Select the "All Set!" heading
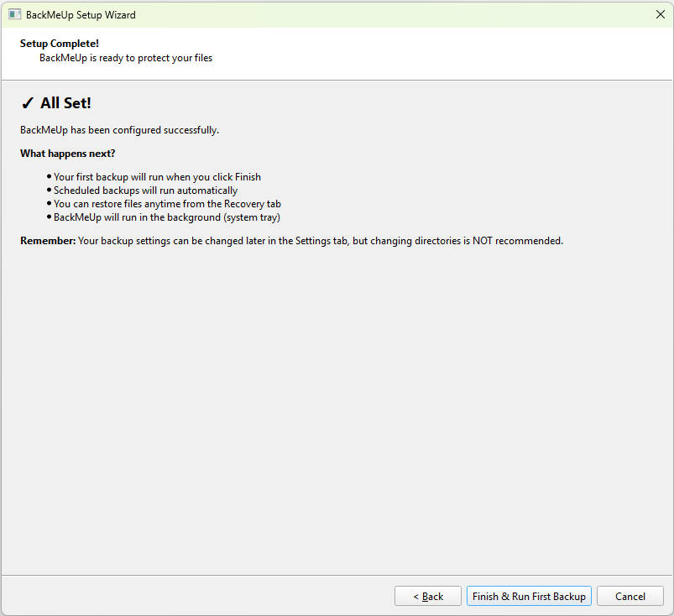Viewport: 674px width, 616px height. pyautogui.click(x=65, y=103)
